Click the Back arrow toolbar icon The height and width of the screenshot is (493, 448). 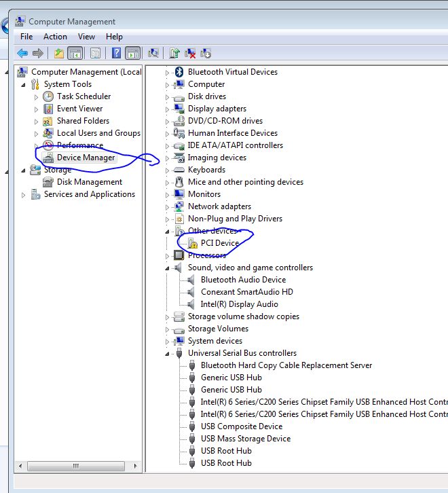(22, 53)
